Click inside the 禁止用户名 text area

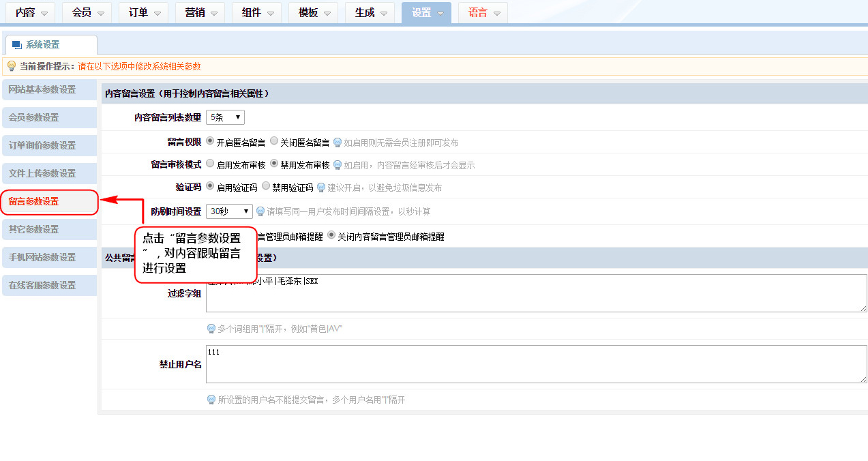(x=536, y=364)
